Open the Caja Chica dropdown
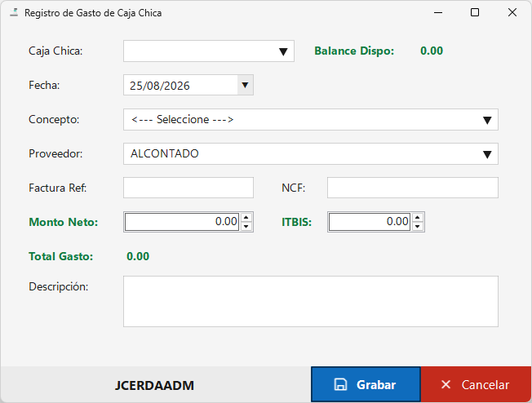The height and width of the screenshot is (403, 532). 283,51
